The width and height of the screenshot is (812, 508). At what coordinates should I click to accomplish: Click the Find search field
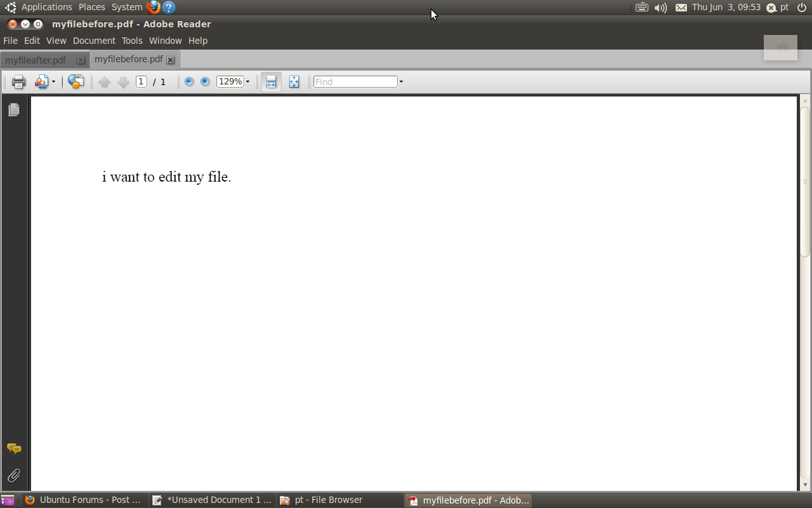pos(355,81)
